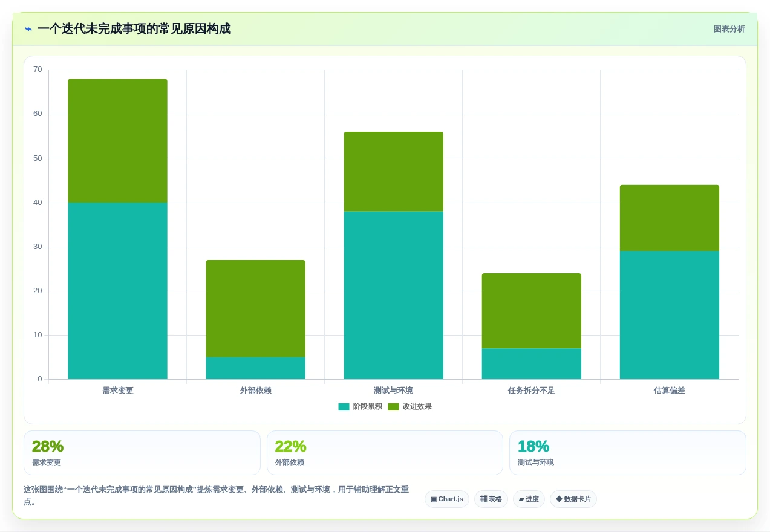Viewport: 770px width, 532px height.
Task: Click the y-axis value 40
Action: [38, 203]
